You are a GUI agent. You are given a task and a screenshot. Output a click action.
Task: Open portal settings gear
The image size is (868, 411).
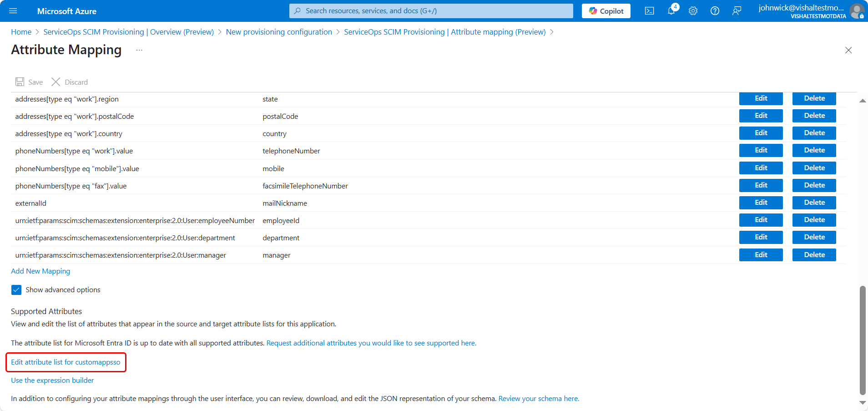click(693, 11)
